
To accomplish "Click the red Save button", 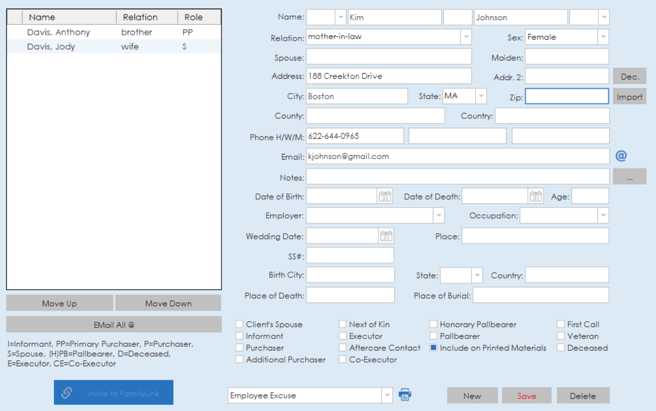I will 526,396.
